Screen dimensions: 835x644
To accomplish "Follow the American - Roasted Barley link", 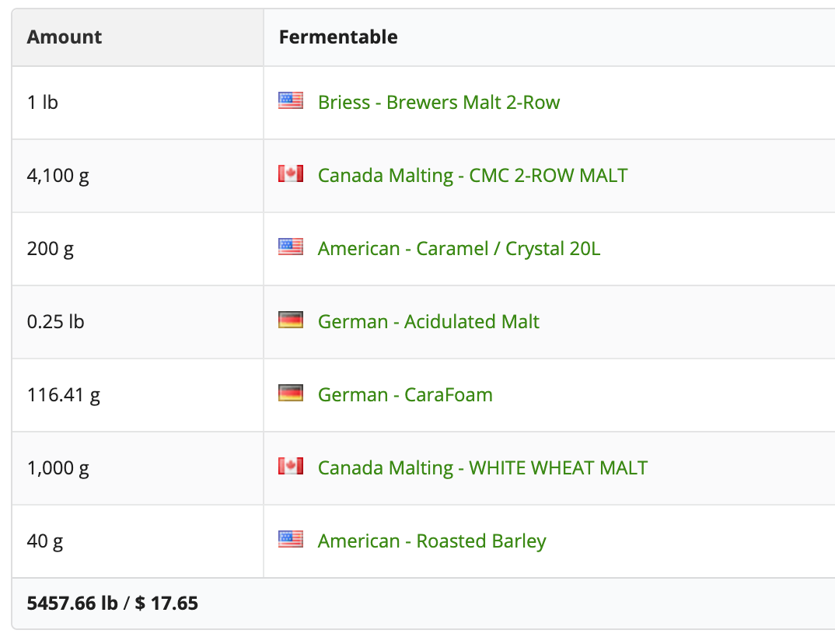I will 431,541.
